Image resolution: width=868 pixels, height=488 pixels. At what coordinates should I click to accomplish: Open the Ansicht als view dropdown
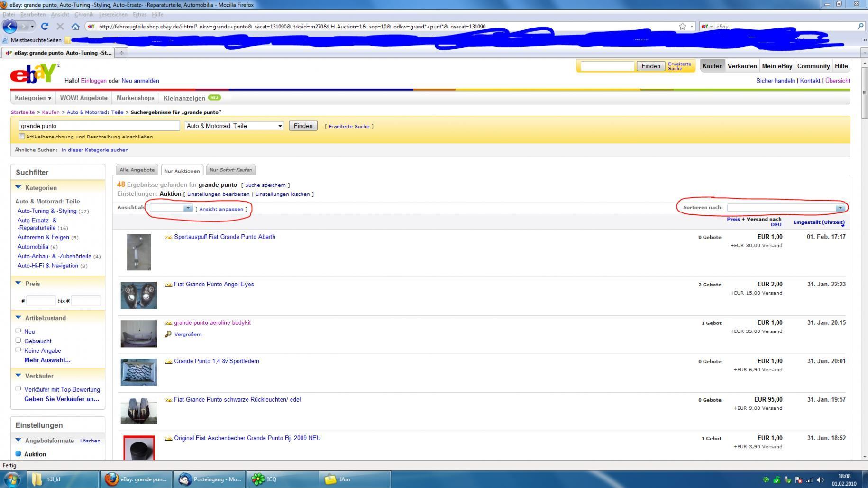coord(171,208)
